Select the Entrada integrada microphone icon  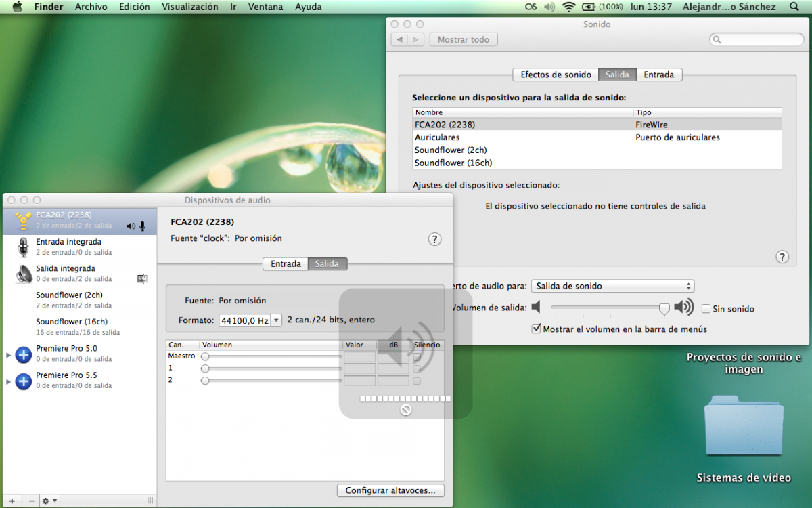(x=24, y=247)
